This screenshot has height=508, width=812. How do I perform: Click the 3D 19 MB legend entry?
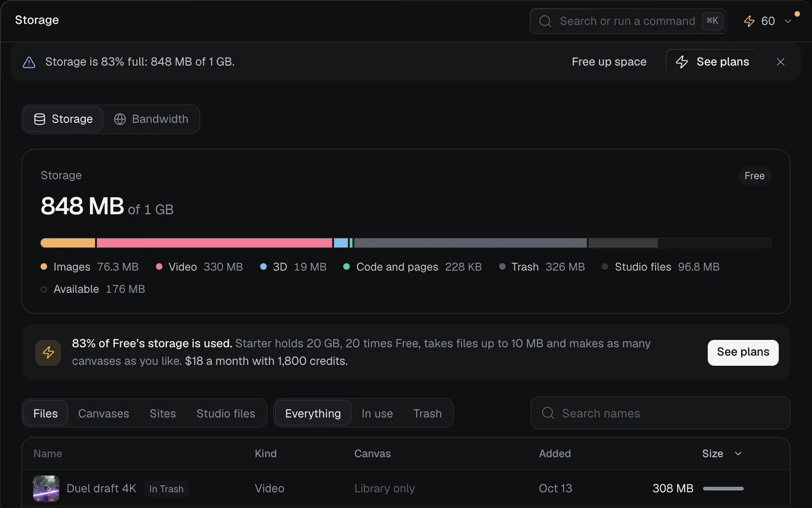pyautogui.click(x=293, y=267)
